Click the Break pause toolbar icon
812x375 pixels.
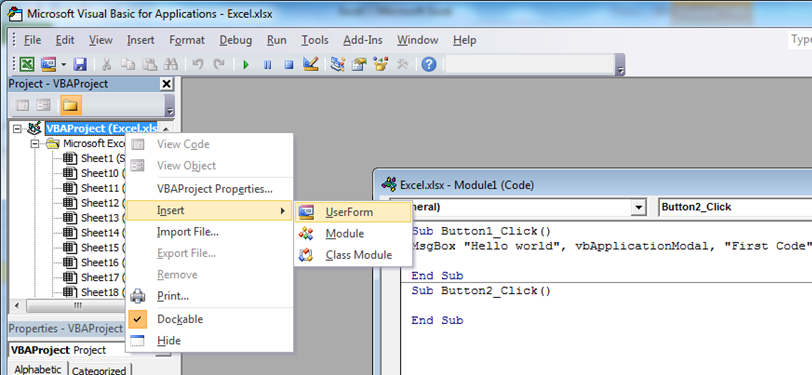coord(268,65)
